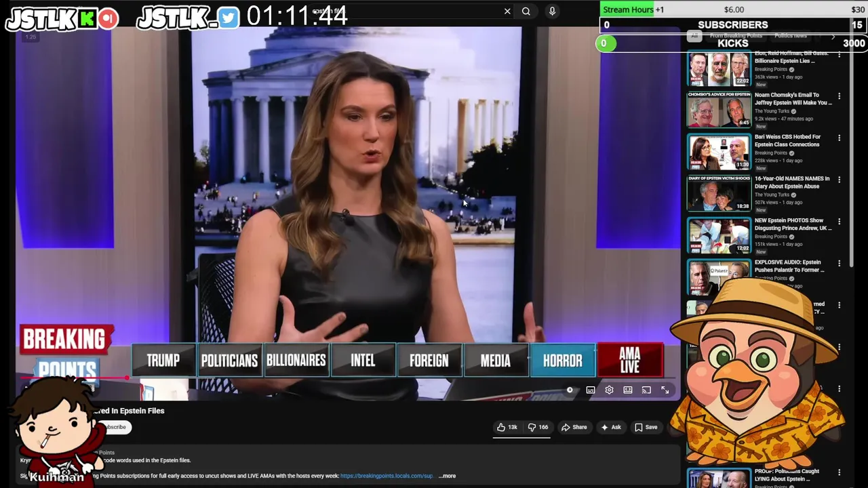Enter fullscreen mode in player
This screenshot has width=868, height=488.
(x=665, y=390)
